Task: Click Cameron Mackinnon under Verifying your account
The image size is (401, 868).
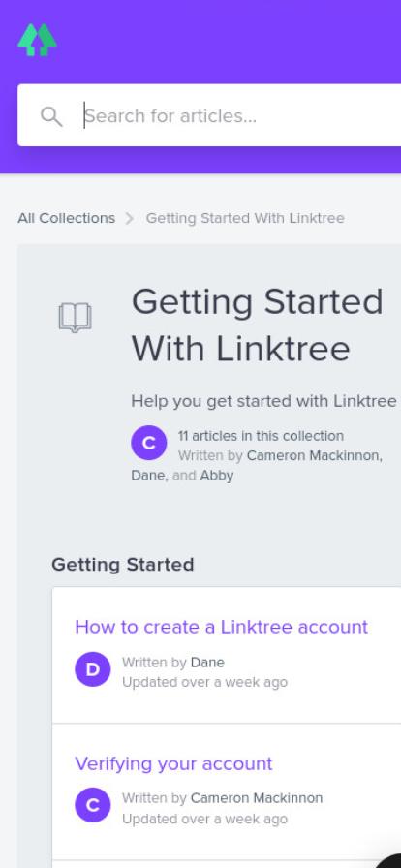Action: [257, 798]
